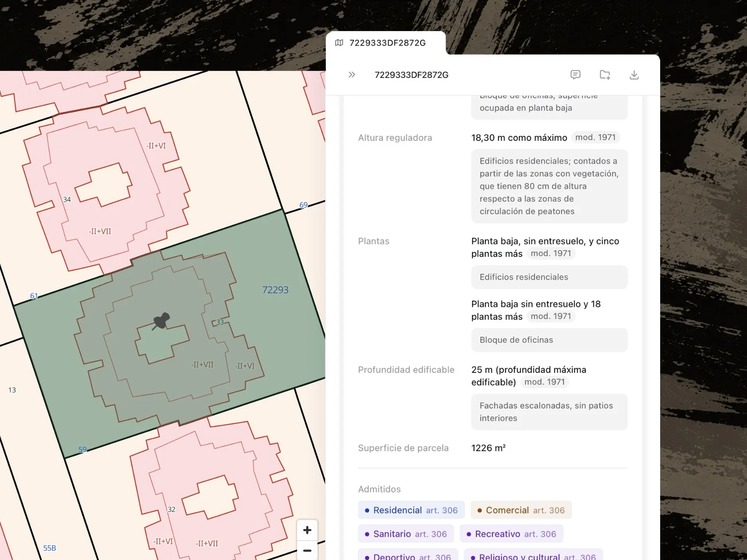The image size is (747, 560).
Task: Click the map icon in the tab
Action: (x=339, y=43)
